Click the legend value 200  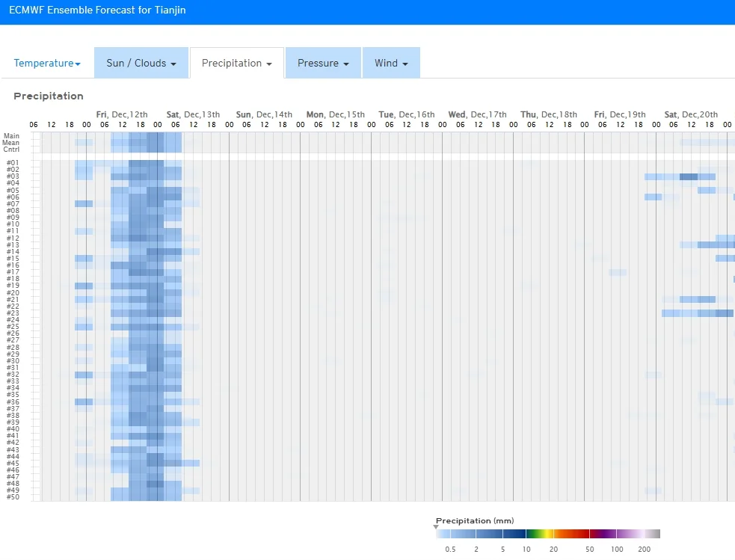tap(644, 550)
